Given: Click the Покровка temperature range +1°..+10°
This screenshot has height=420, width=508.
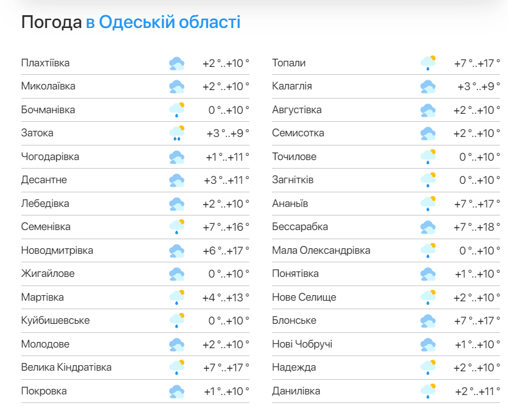Looking at the screenshot, I should click(226, 391).
